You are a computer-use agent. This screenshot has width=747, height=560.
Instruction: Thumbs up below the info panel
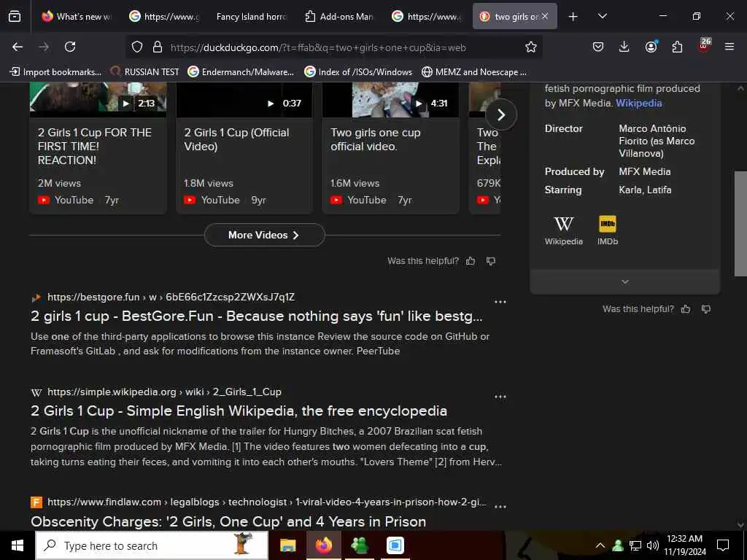(686, 309)
